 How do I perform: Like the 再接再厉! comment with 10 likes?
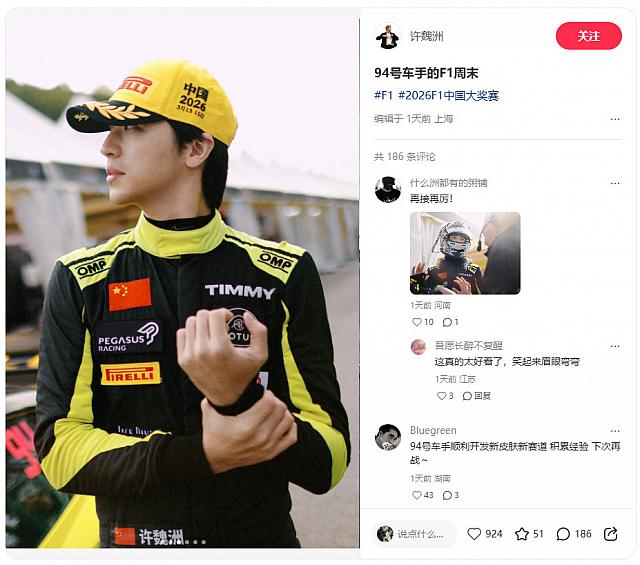click(417, 322)
